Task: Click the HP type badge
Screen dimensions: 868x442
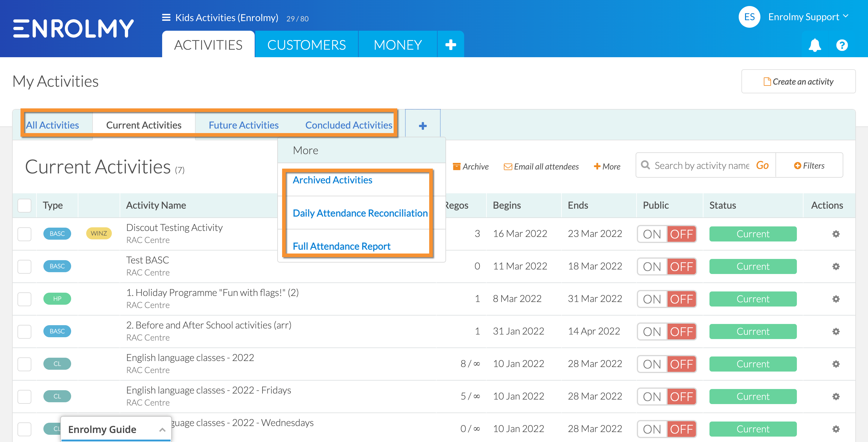Action: pyautogui.click(x=57, y=299)
